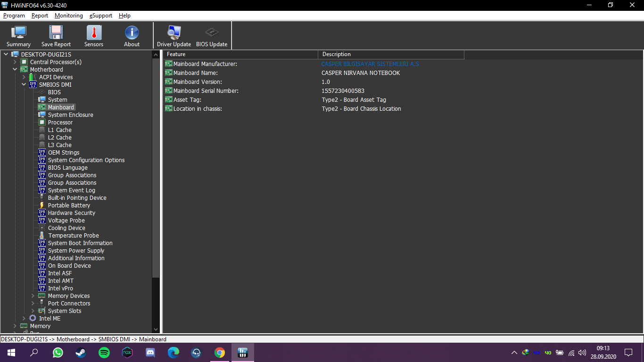Select the OEM Strings tree node

click(x=64, y=153)
